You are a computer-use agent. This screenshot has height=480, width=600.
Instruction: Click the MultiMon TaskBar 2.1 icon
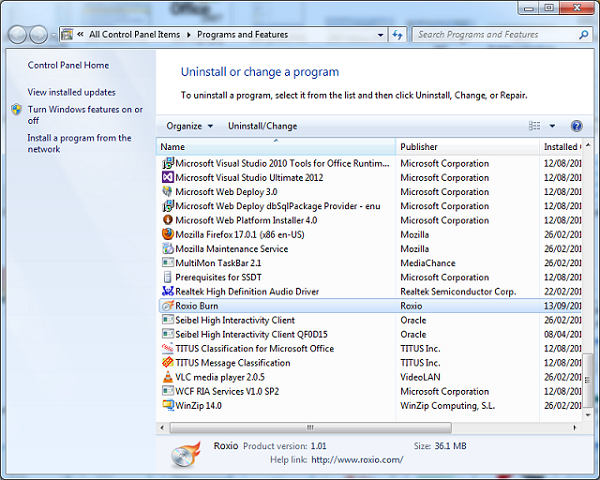coord(168,263)
